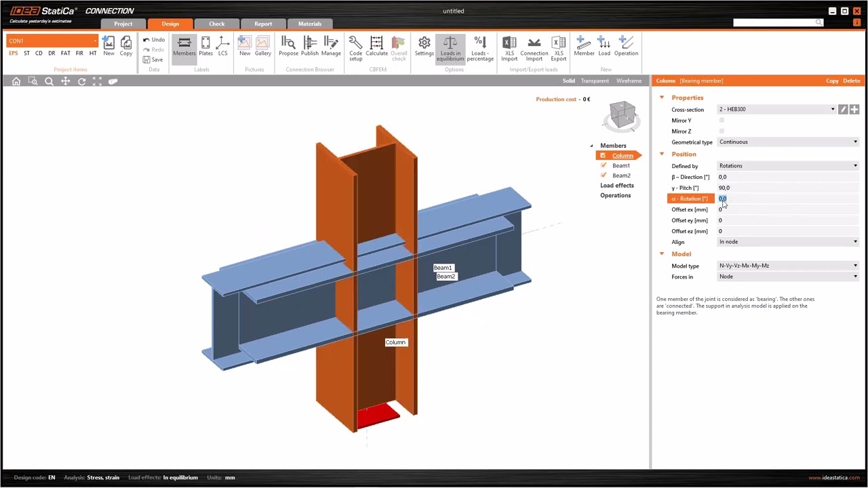Add a new cross-section with plus icon

point(854,109)
